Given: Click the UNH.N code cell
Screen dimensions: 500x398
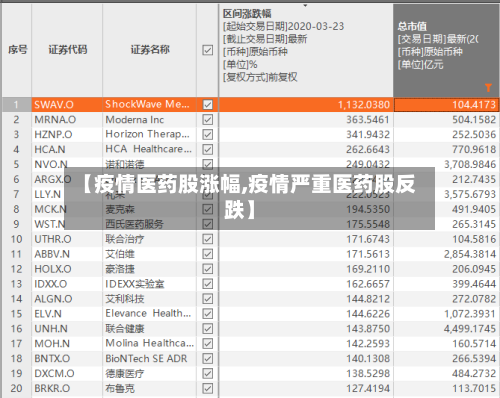Looking at the screenshot, I should tap(67, 329).
